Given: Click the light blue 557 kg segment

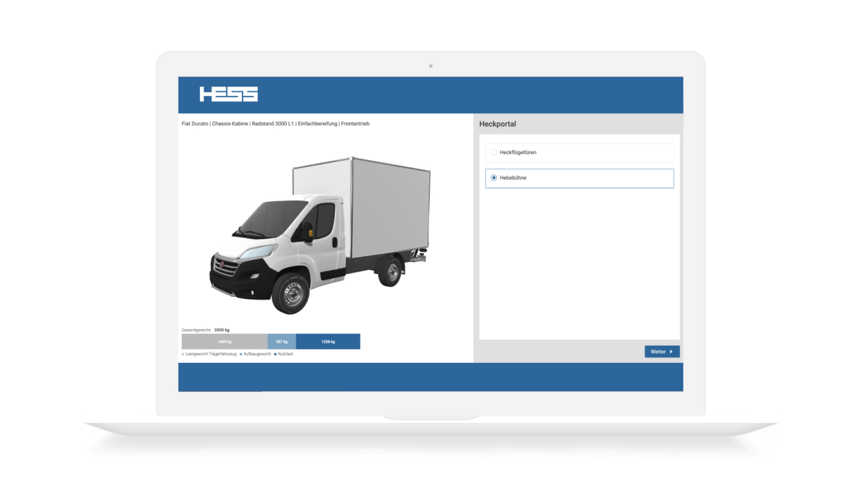Looking at the screenshot, I should pos(282,342).
